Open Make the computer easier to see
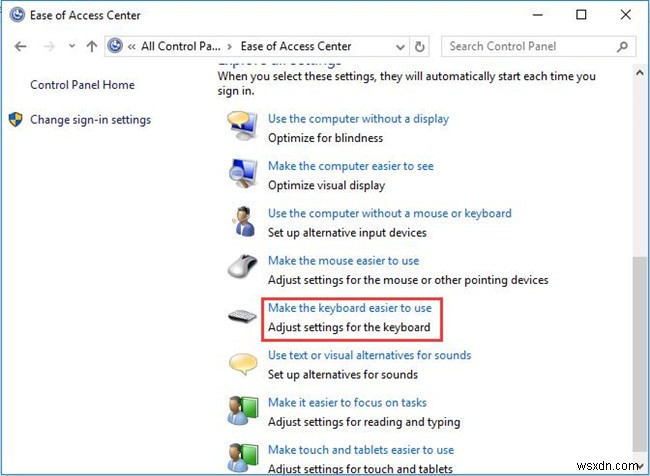Image resolution: width=650 pixels, height=476 pixels. tap(351, 166)
